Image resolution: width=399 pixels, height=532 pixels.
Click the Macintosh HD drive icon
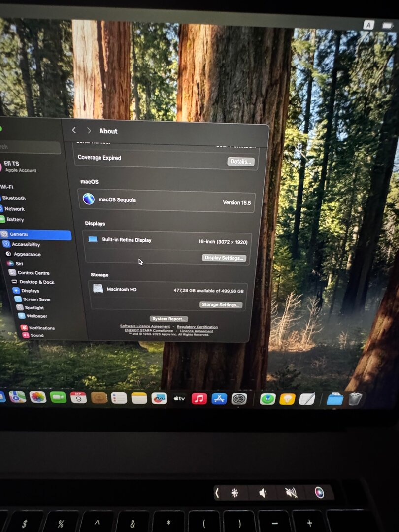(98, 289)
